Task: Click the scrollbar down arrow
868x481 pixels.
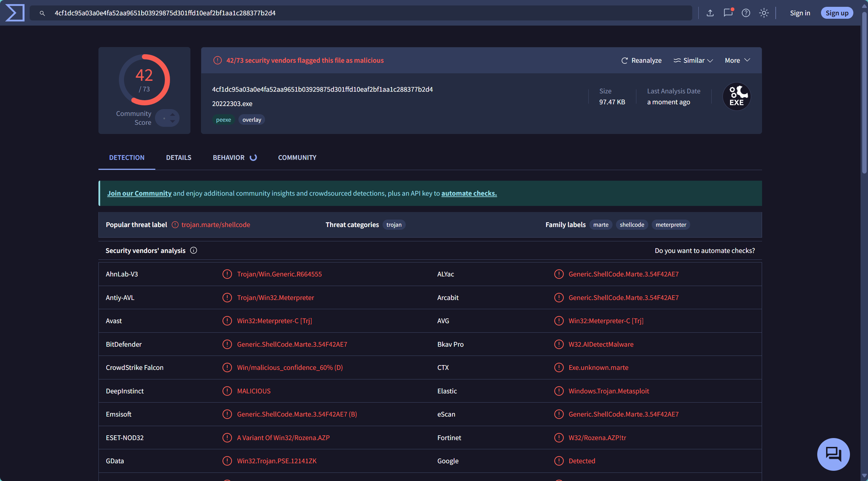Action: pos(864,475)
